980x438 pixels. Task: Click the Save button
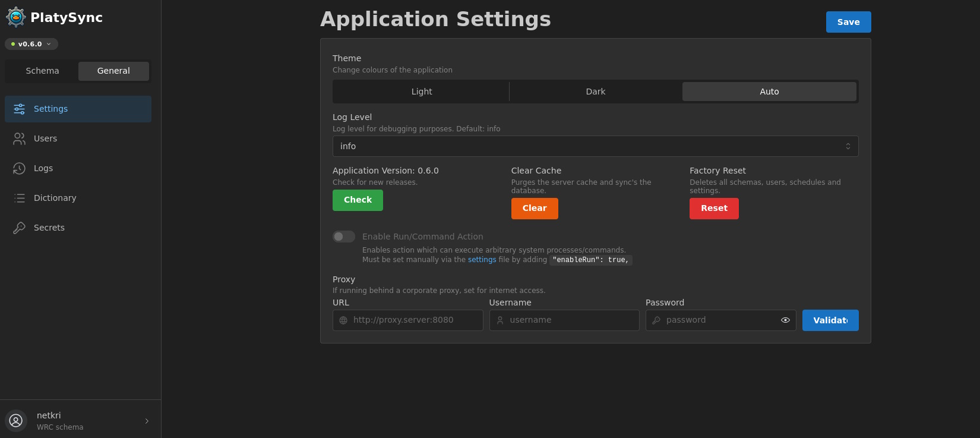pos(848,22)
